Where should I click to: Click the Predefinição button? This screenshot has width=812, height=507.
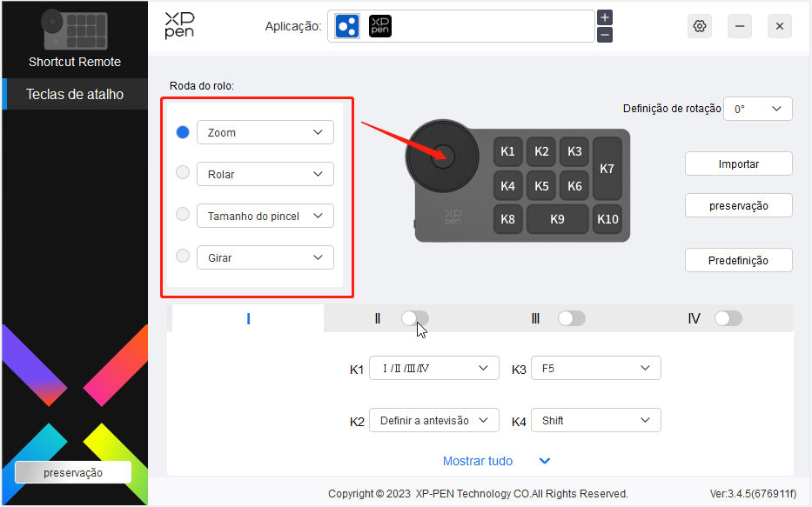coord(738,260)
